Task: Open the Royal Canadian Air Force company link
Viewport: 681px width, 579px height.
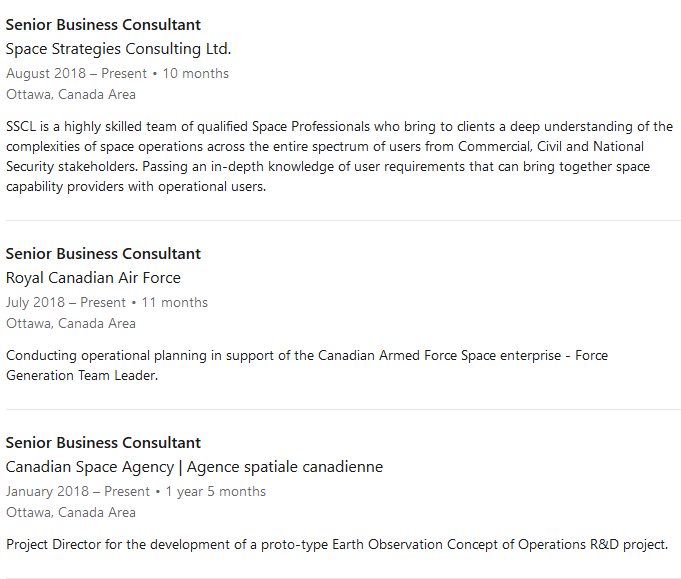Action: point(93,278)
